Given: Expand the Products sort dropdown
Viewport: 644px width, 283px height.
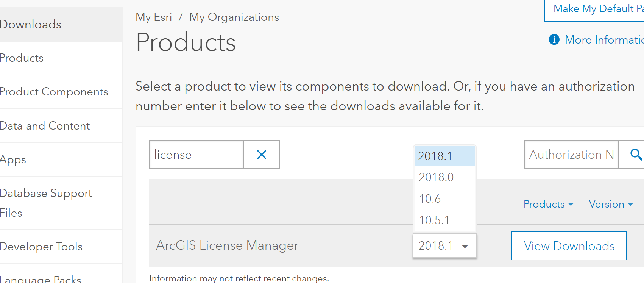Looking at the screenshot, I should [548, 204].
